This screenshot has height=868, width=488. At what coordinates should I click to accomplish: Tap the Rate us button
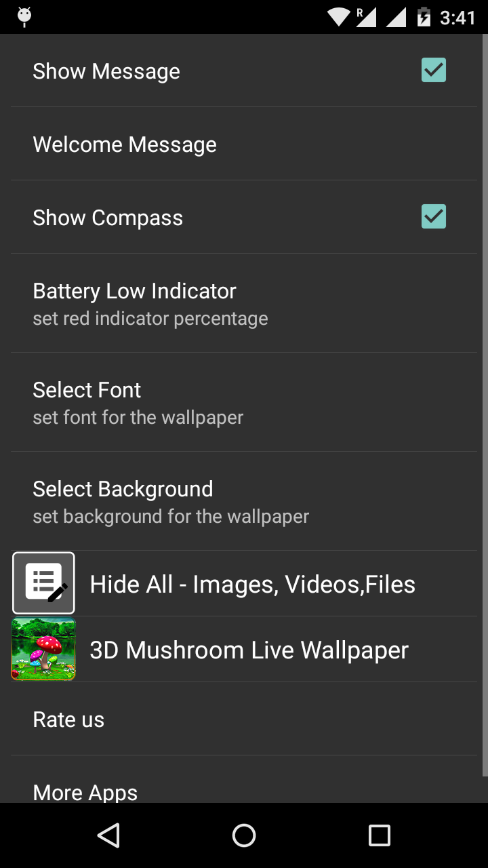68,719
